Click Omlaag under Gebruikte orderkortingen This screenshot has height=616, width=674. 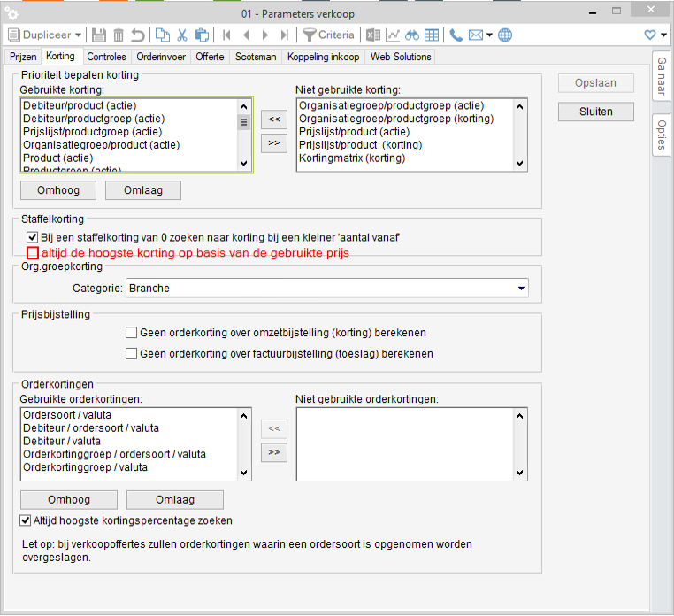175,500
